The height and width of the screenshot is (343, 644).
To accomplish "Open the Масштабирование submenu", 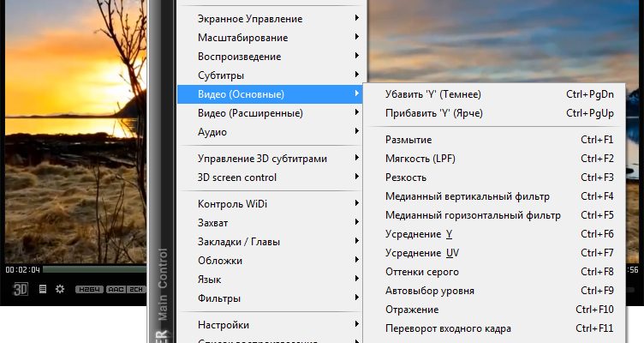I will point(270,38).
